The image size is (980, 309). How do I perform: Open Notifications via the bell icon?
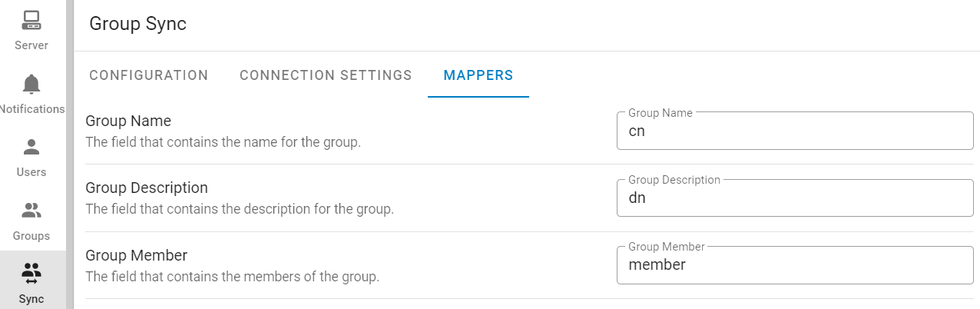[x=31, y=84]
